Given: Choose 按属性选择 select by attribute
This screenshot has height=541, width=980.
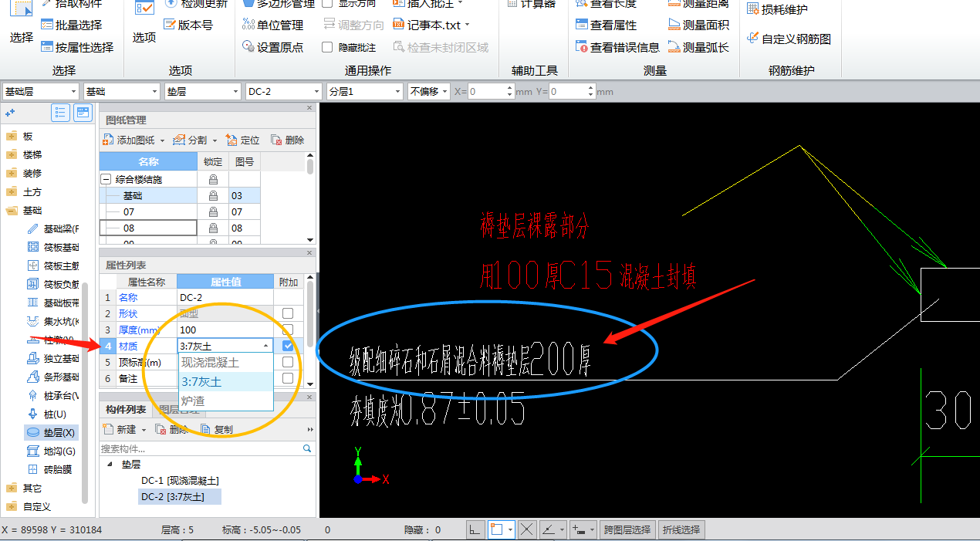Looking at the screenshot, I should (77, 47).
